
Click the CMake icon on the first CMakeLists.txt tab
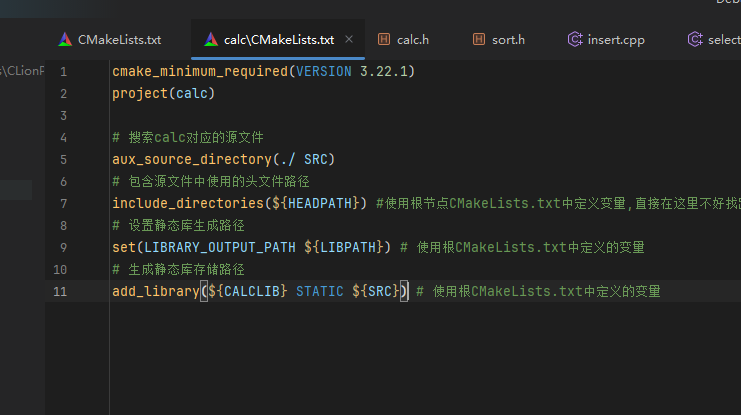tap(65, 40)
